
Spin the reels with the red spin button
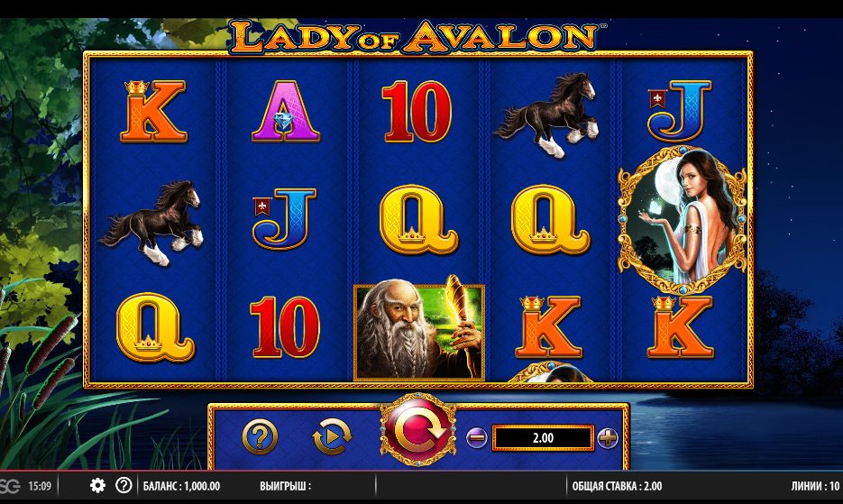417,430
